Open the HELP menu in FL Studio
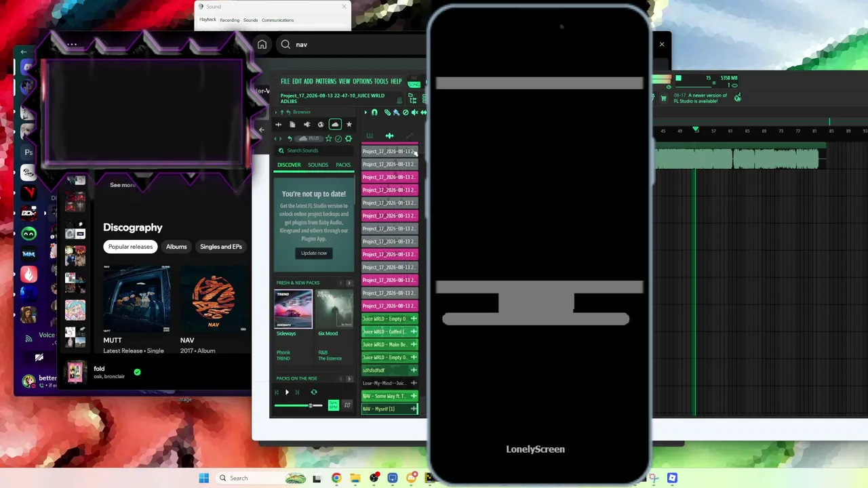Image resolution: width=868 pixels, height=488 pixels. click(396, 81)
